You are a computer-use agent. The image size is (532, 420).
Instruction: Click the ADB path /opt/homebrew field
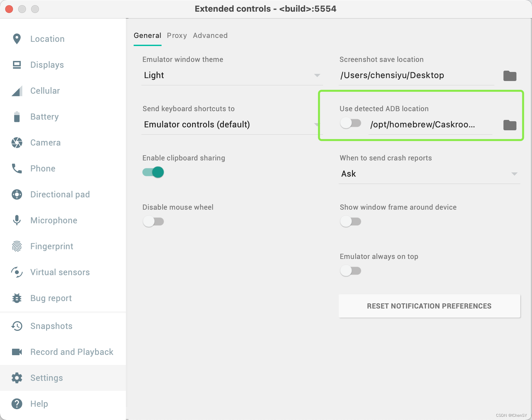pyautogui.click(x=430, y=125)
